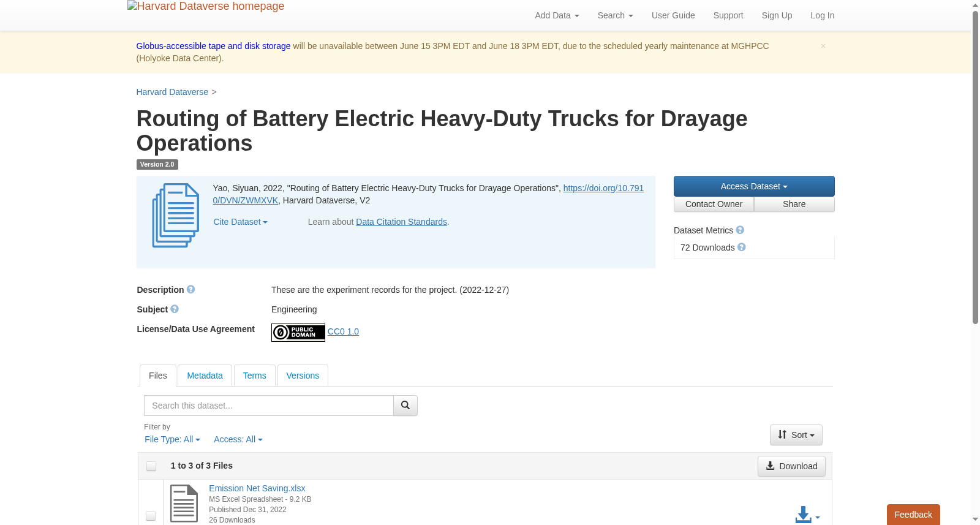Open the CC0 1.0 license link
The image size is (980, 525).
click(343, 331)
